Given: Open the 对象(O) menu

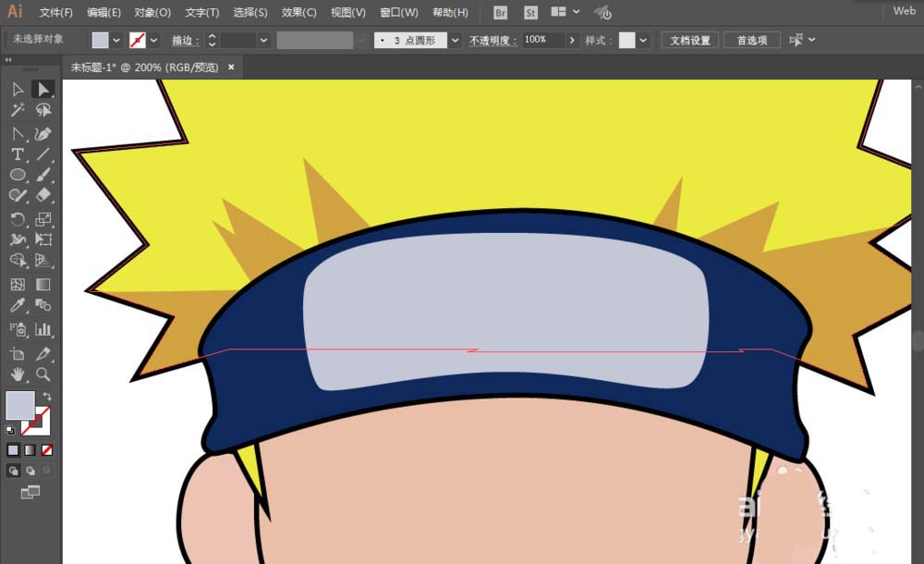Looking at the screenshot, I should [152, 12].
